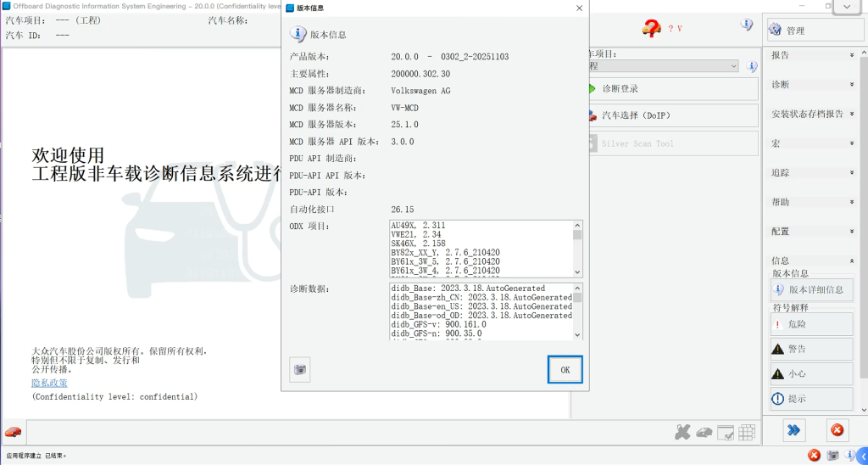868x465 pixels.
Task: Select the didb_GFS-v: 900.161.0 row
Action: point(438,324)
